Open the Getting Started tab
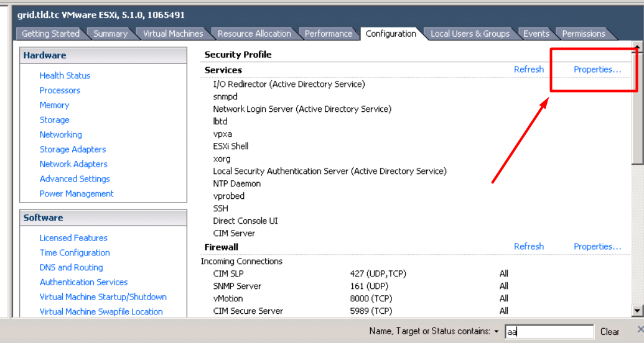 pyautogui.click(x=50, y=34)
